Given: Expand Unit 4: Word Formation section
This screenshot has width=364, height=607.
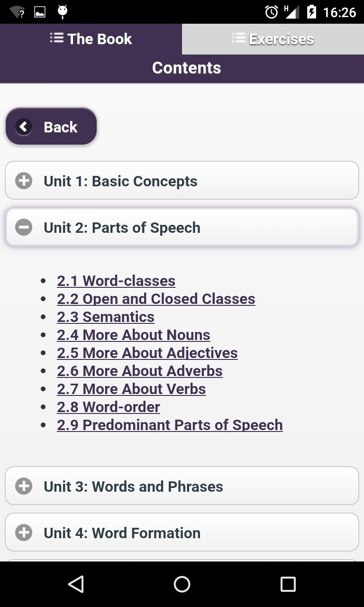Looking at the screenshot, I should pyautogui.click(x=182, y=532).
